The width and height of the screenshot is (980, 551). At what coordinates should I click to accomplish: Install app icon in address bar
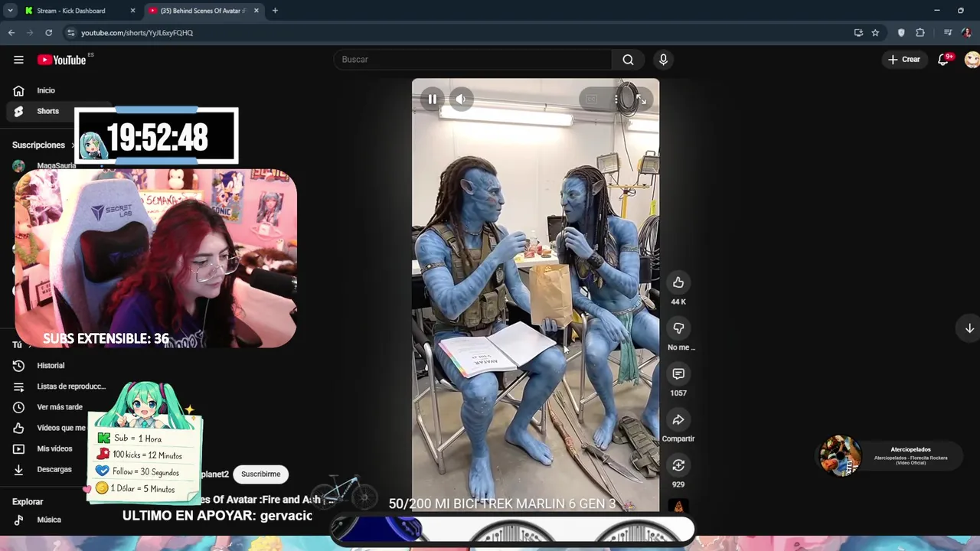[x=858, y=33]
